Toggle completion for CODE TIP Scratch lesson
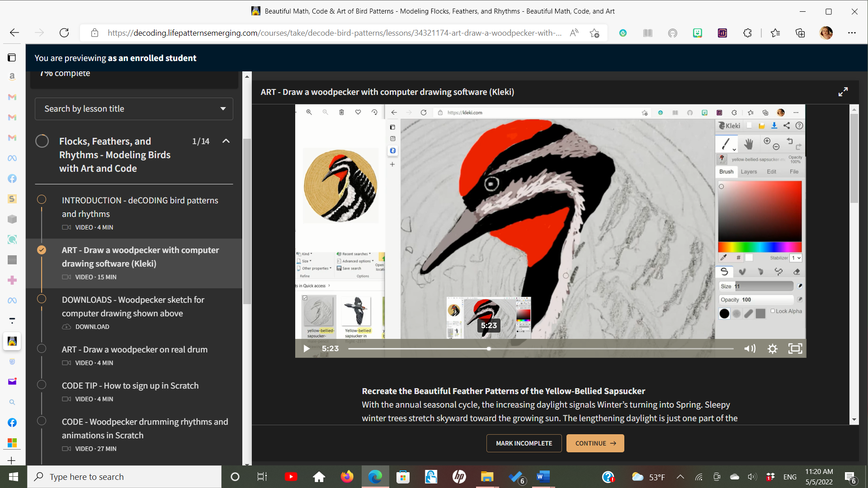Viewport: 868px width, 488px height. point(42,385)
